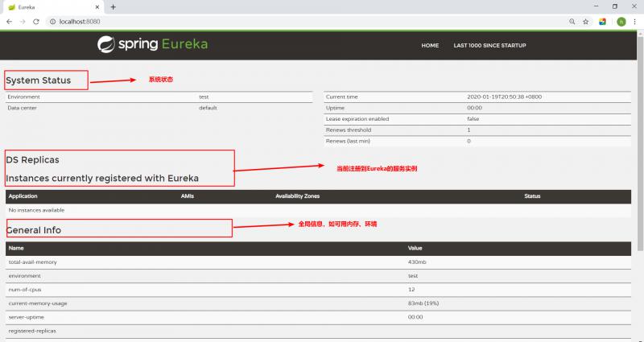Close the Eureka tab
Image resolution: width=644 pixels, height=342 pixels.
(x=97, y=7)
